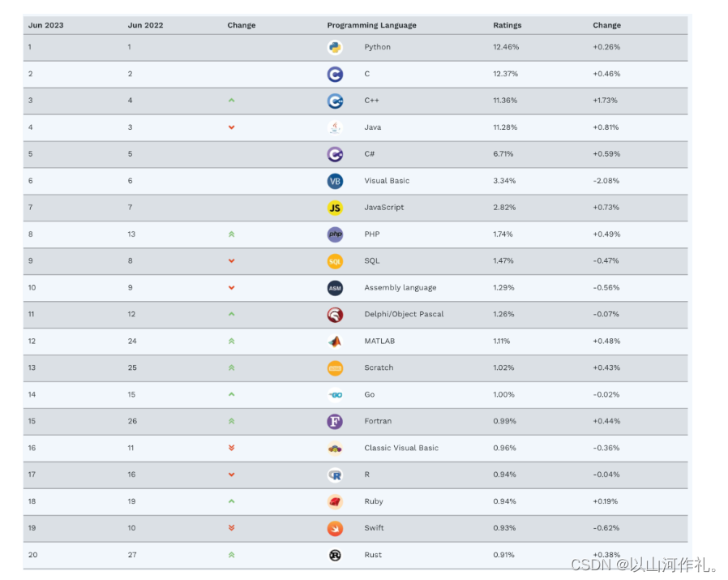Click the Programming Language column header
The image size is (728, 580).
tap(371, 25)
